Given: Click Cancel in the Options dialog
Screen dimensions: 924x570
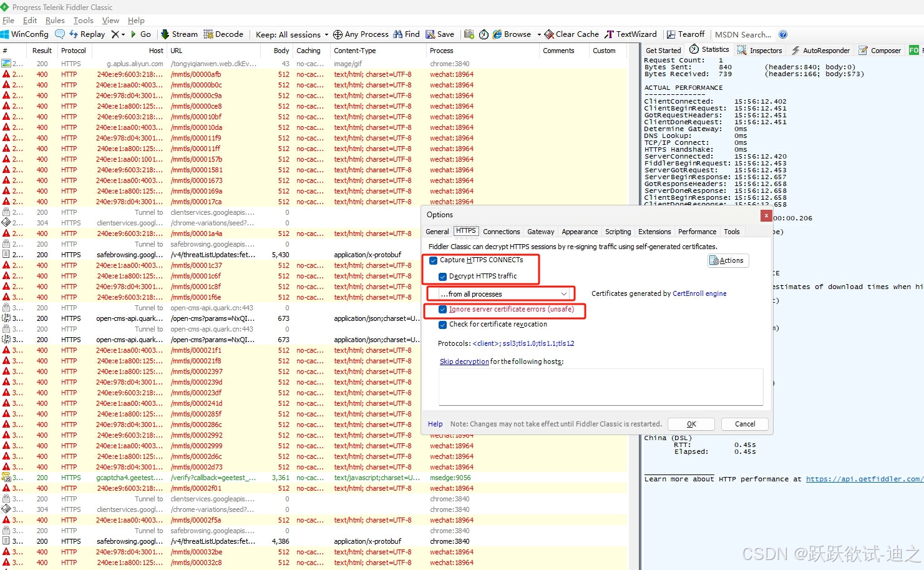Looking at the screenshot, I should [744, 424].
